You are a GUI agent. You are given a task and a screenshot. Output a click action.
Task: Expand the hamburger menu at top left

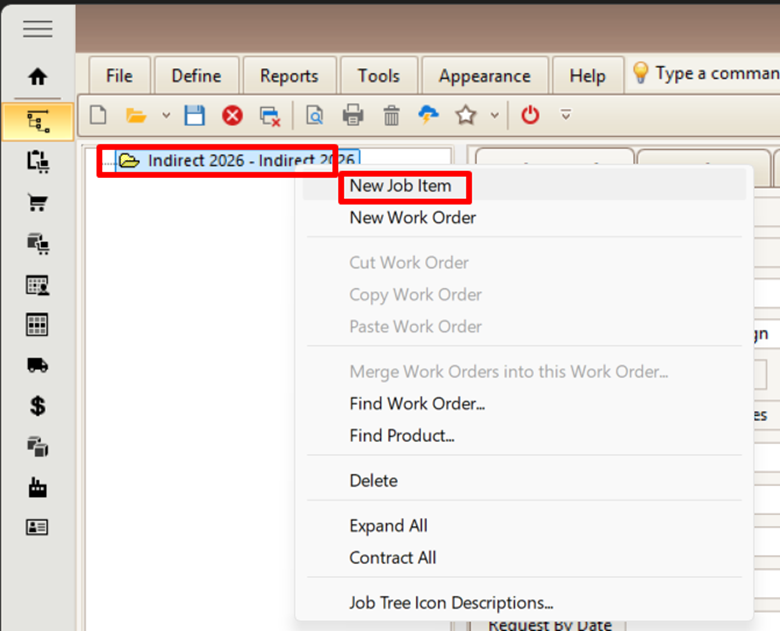[38, 28]
